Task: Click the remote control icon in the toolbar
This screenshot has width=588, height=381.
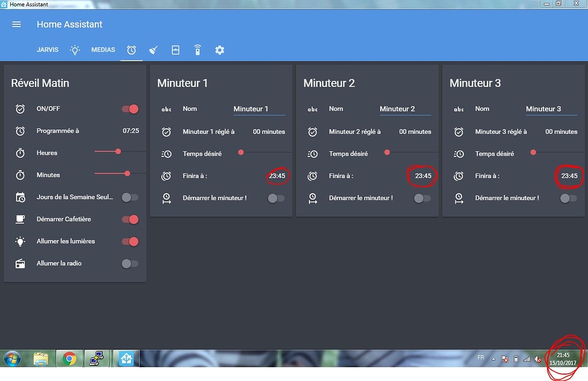Action: tap(197, 50)
